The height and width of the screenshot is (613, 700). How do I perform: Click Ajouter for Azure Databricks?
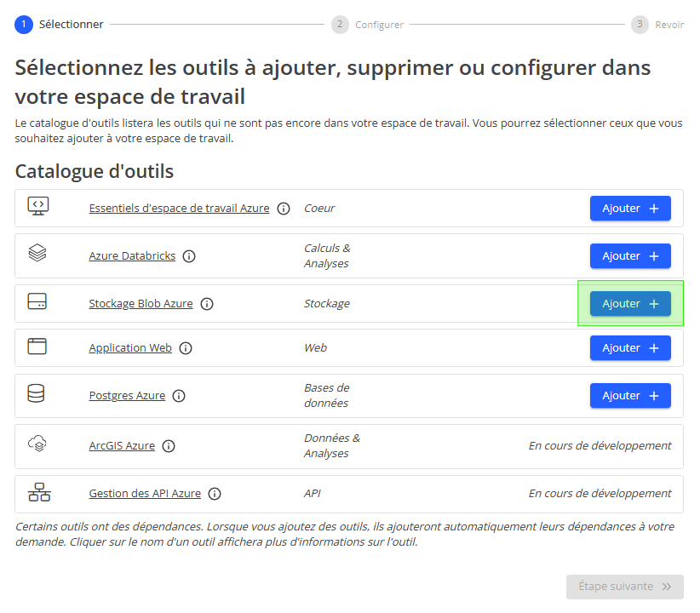pyautogui.click(x=630, y=255)
